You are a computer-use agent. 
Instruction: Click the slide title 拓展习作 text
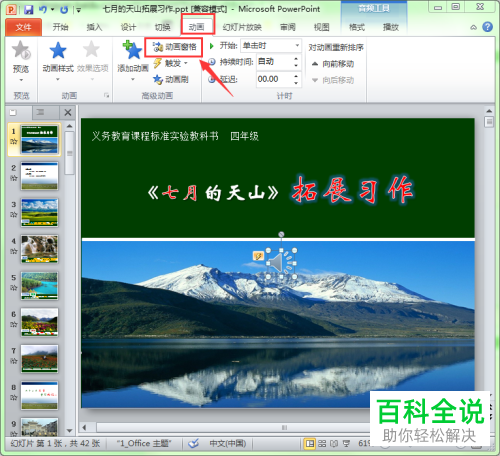(x=353, y=189)
